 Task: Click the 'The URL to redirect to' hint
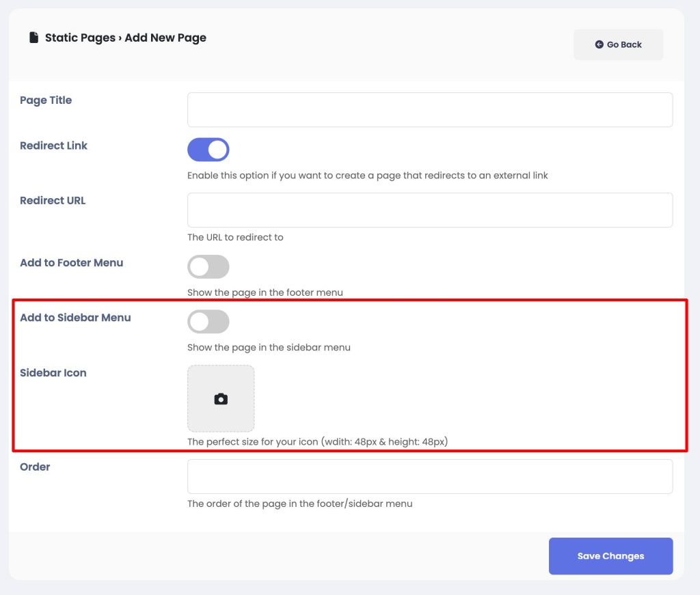point(235,237)
